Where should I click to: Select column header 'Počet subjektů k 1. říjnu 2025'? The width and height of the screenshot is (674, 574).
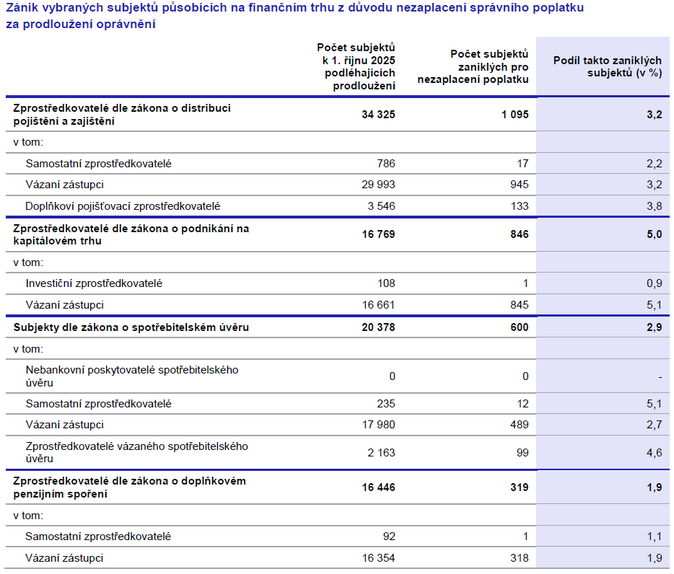pos(356,67)
